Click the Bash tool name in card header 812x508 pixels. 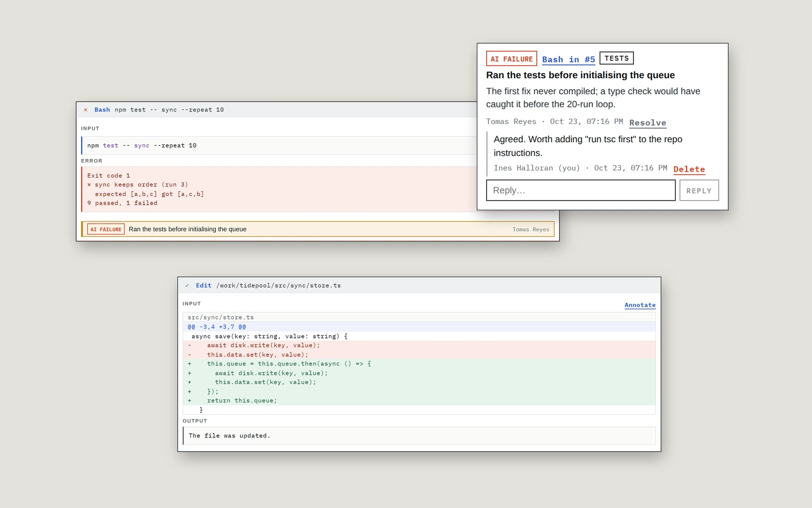tap(102, 110)
